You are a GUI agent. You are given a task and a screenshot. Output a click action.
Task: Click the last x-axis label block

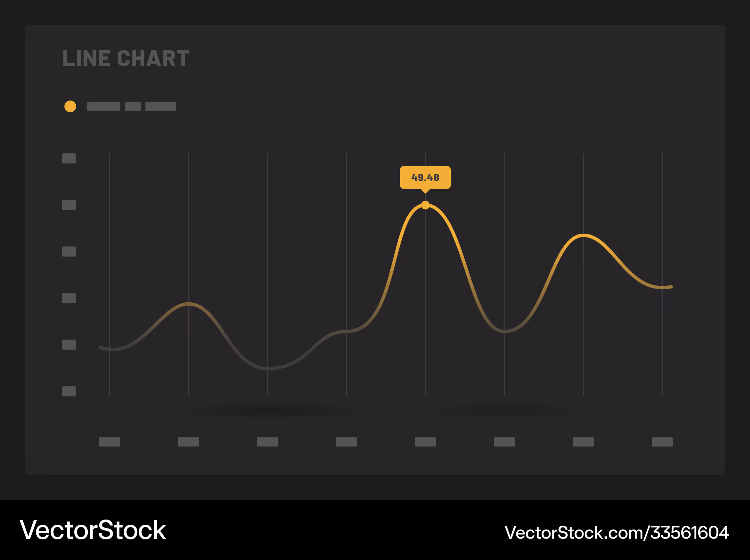[x=662, y=442]
